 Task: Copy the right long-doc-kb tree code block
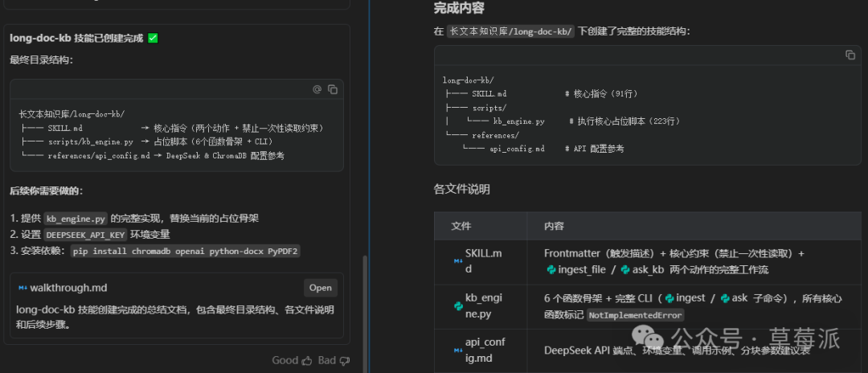[850, 55]
